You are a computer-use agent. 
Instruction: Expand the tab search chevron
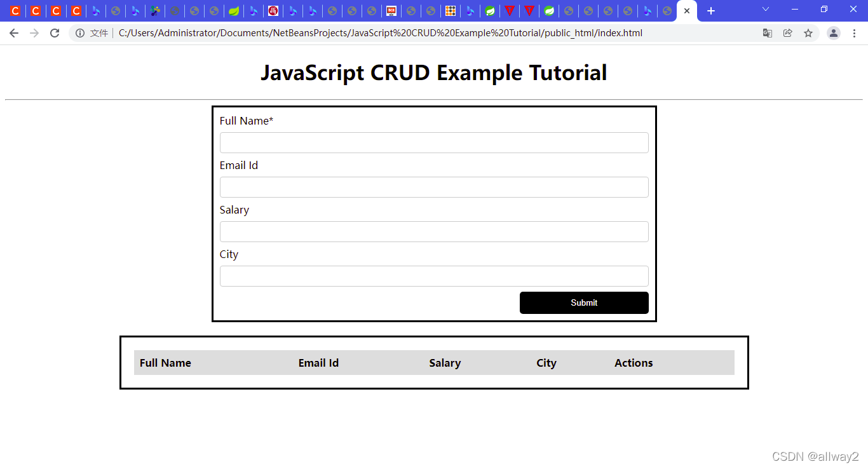[x=766, y=10]
